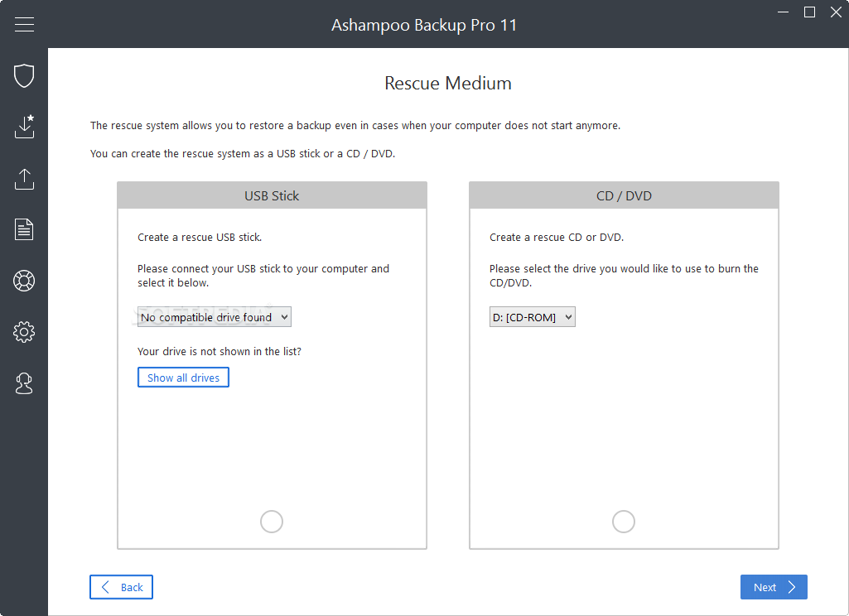Open the reports document icon
Screen dimensions: 849x616
tap(24, 229)
